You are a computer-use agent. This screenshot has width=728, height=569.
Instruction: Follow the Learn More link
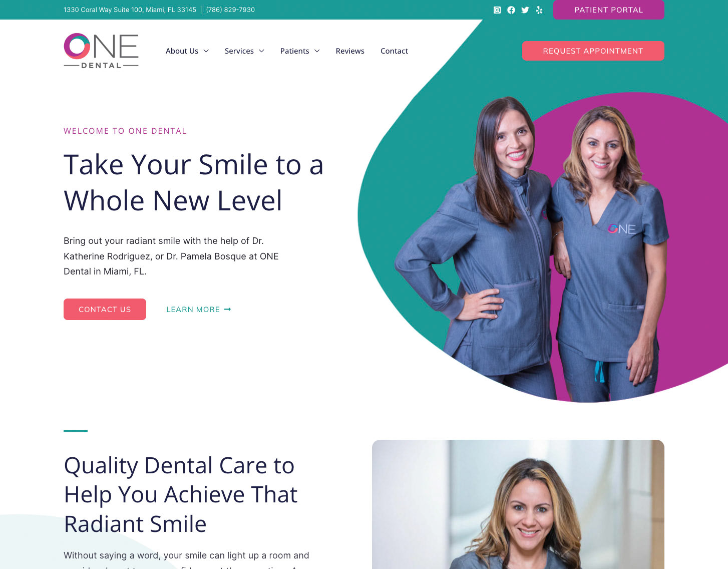[x=193, y=310]
